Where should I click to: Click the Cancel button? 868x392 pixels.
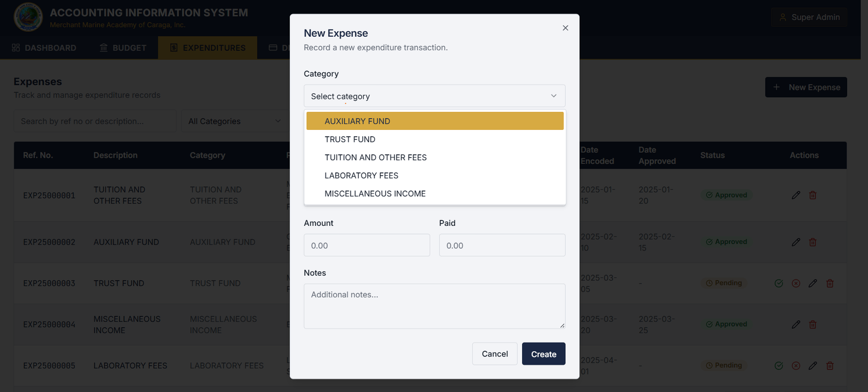tap(494, 354)
